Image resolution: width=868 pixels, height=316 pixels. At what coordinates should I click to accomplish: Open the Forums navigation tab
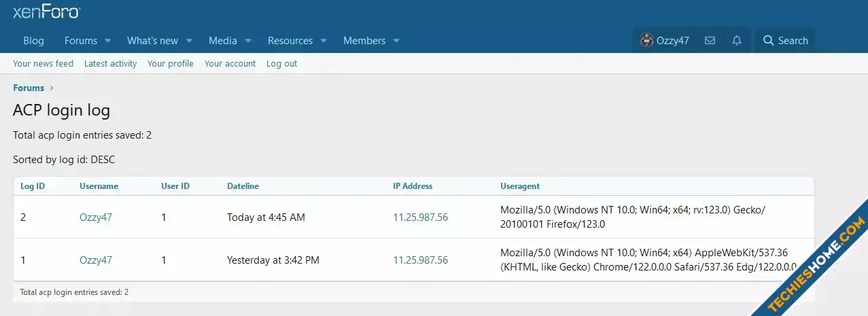pyautogui.click(x=81, y=41)
